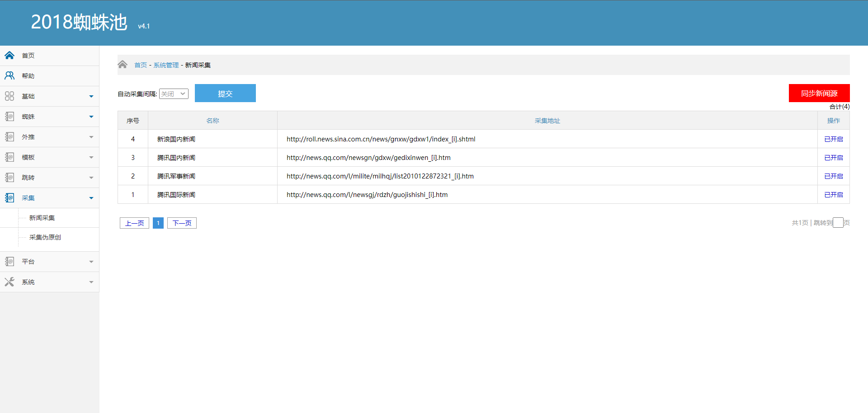Screen dimensions: 868x413
Task: Toggle 已开启 for 腾讯国际新闻
Action: tap(834, 195)
